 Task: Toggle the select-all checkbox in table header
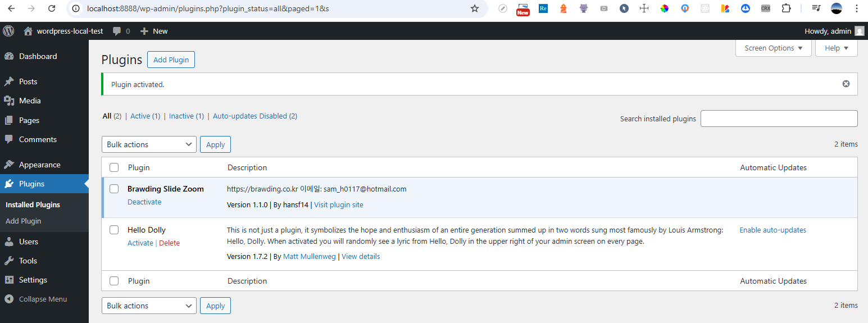tap(114, 167)
